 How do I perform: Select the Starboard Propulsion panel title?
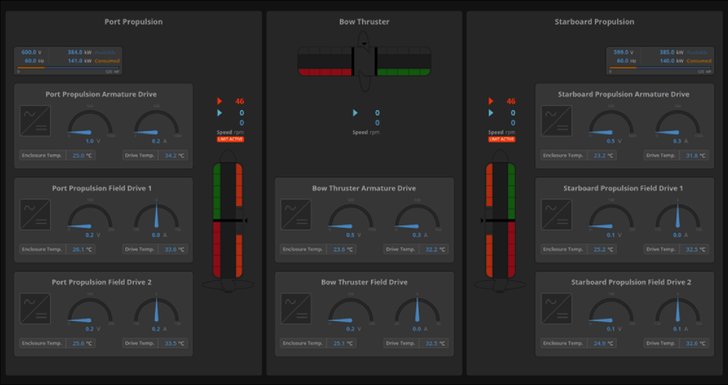point(594,22)
